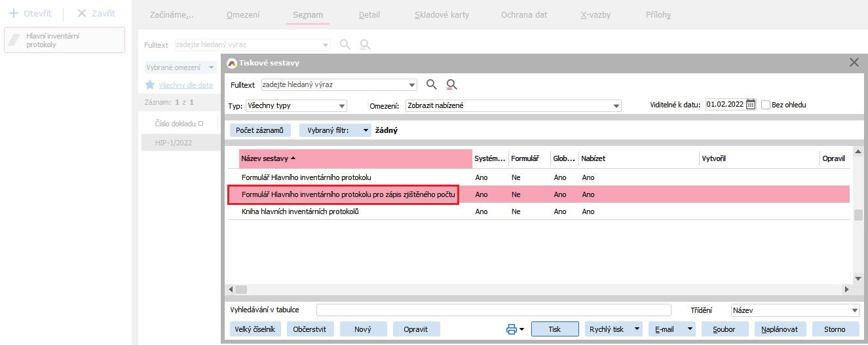The image size is (868, 345).
Task: Click the Zavřít cross icon
Action: (x=81, y=14)
